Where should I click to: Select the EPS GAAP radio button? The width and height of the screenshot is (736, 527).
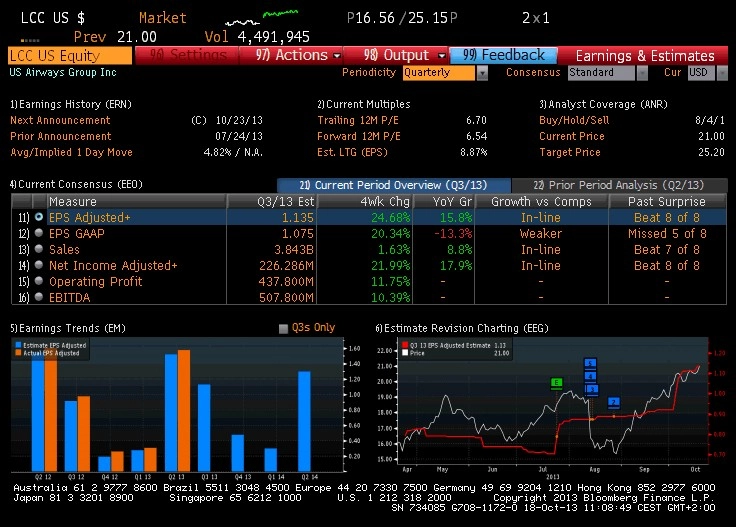click(x=39, y=233)
